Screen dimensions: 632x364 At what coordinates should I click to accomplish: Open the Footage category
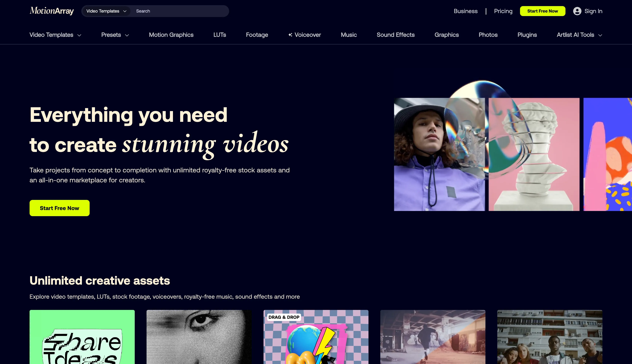point(257,35)
